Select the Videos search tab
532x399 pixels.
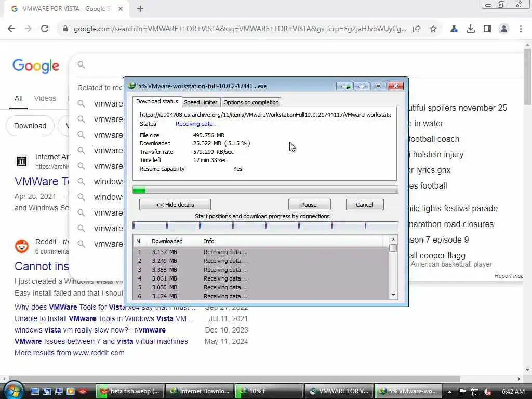pyautogui.click(x=45, y=98)
